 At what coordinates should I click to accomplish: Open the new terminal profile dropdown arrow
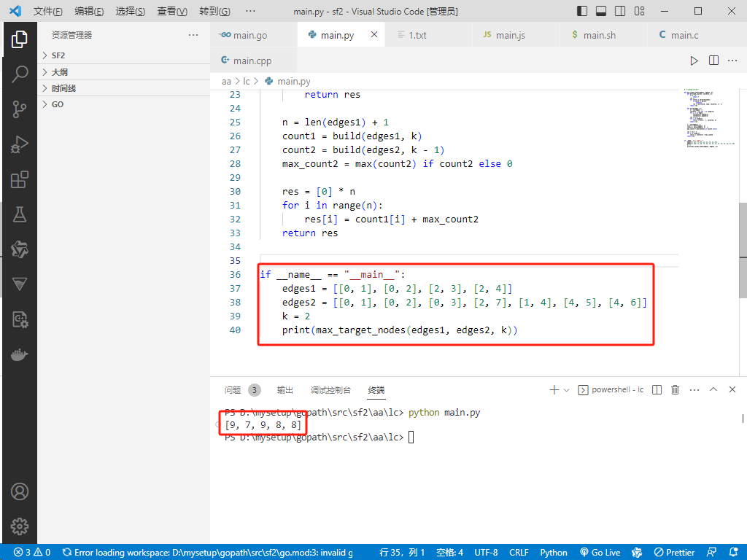tap(566, 390)
